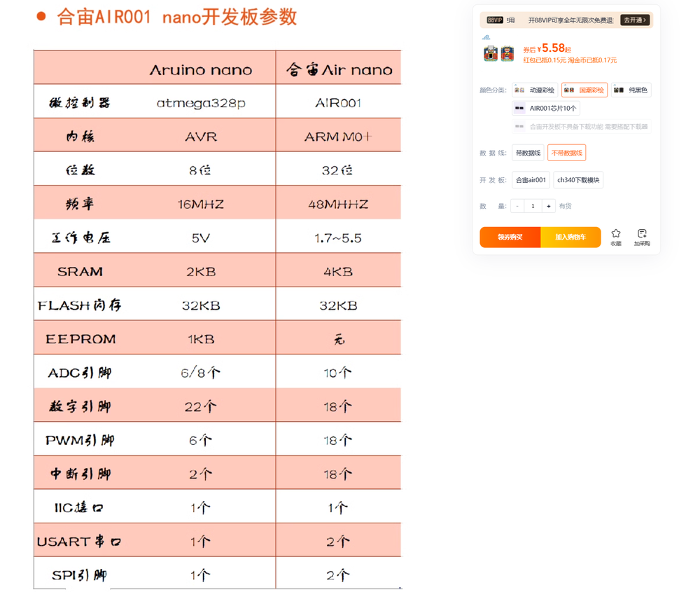Image resolution: width=700 pixels, height=592 pixels.
Task: Click the 10个 ADC cell
Action: [x=337, y=373]
